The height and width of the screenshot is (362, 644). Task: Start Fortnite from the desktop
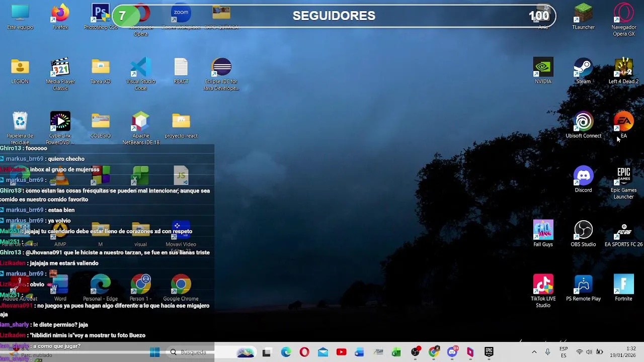tap(624, 288)
